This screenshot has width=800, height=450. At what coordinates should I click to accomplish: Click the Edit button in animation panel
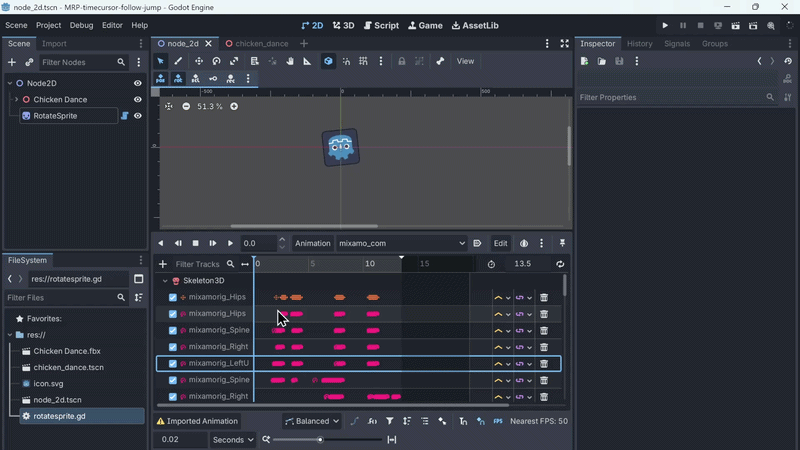[500, 243]
